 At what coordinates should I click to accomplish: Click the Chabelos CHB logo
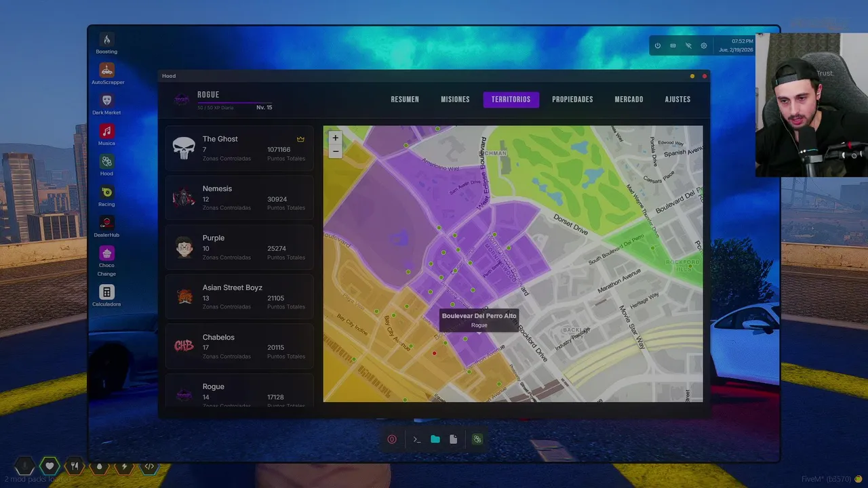click(x=184, y=346)
